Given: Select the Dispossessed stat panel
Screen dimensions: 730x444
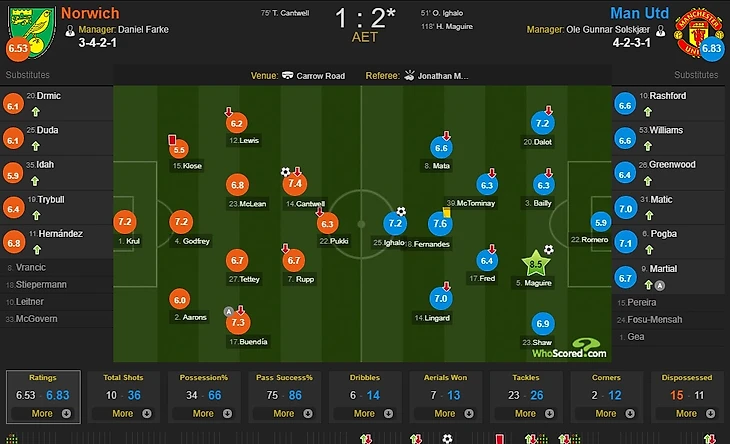Looking at the screenshot, I should (x=687, y=395).
